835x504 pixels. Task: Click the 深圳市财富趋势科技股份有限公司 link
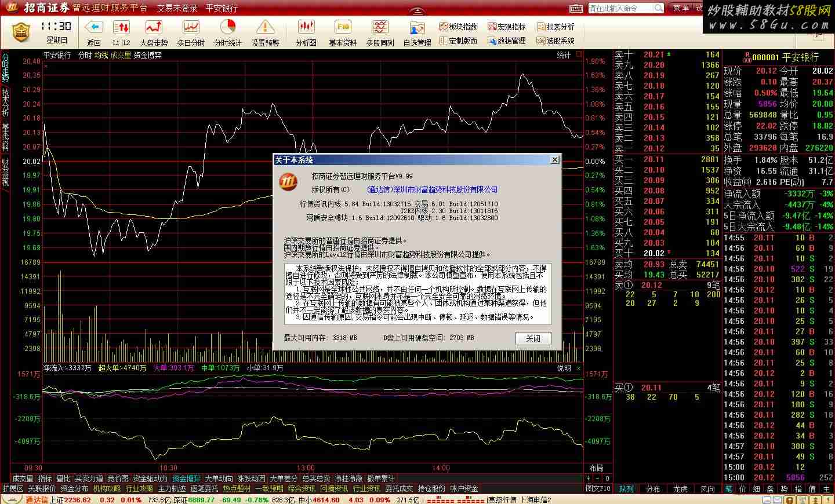tap(445, 189)
